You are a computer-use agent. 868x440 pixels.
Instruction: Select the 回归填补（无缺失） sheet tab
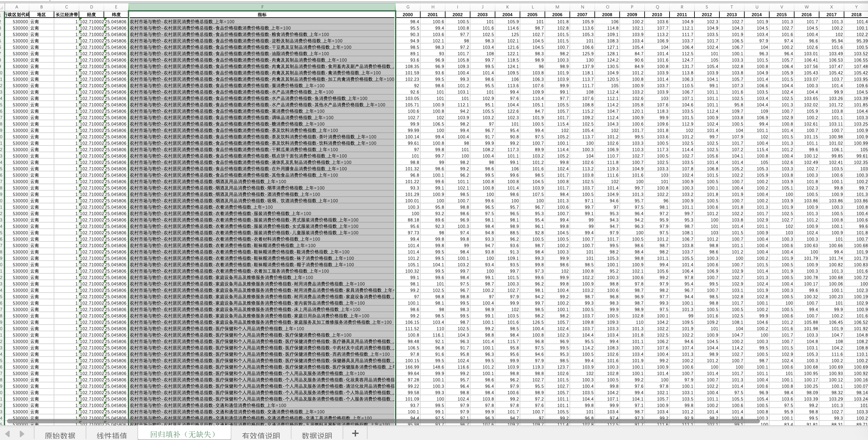click(x=184, y=434)
